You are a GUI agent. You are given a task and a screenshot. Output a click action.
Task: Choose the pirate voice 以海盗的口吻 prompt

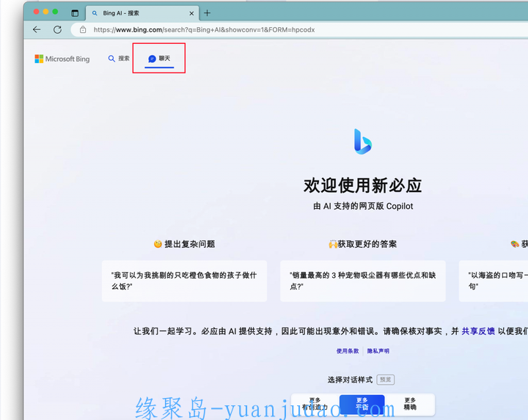(x=494, y=281)
